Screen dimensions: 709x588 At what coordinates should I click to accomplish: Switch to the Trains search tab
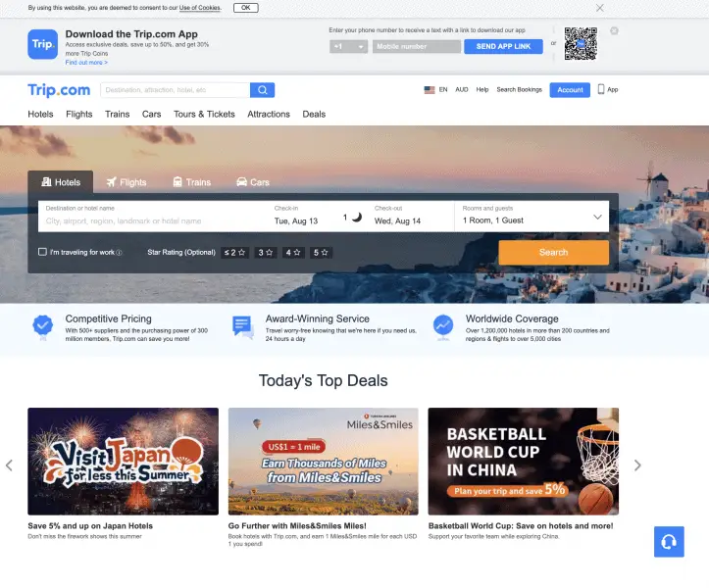point(192,182)
